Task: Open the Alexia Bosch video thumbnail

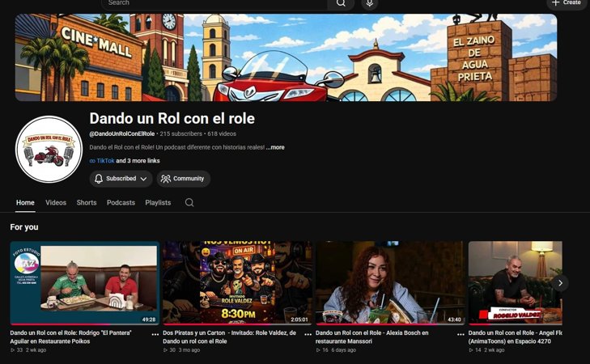Action: 390,283
